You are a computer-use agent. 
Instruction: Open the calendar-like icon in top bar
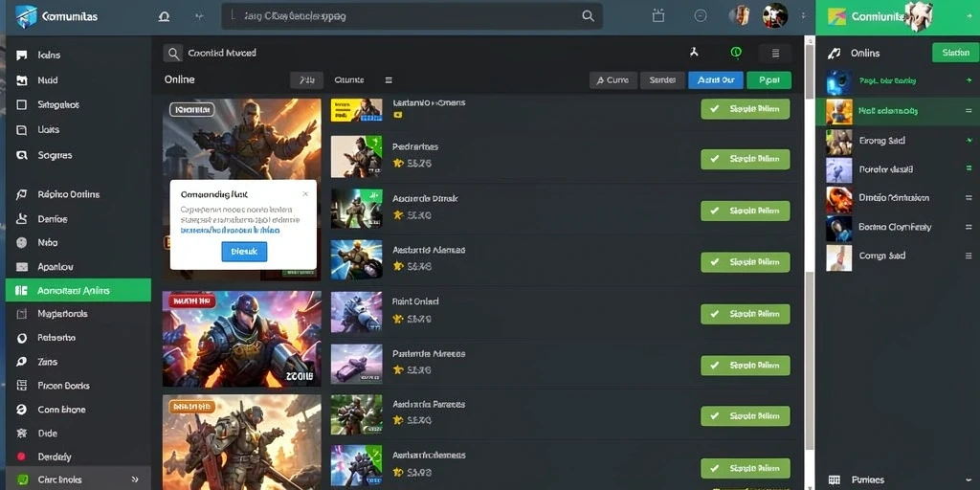658,15
